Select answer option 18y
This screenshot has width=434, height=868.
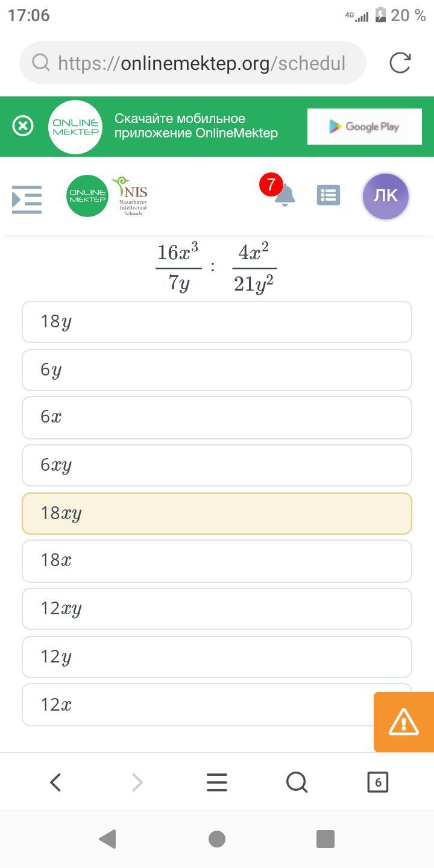pyautogui.click(x=217, y=322)
